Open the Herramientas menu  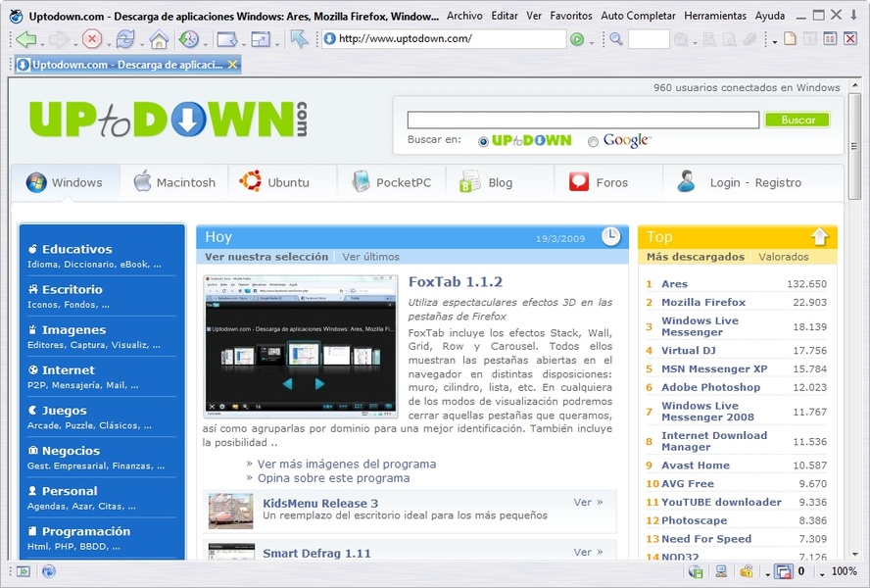click(715, 16)
